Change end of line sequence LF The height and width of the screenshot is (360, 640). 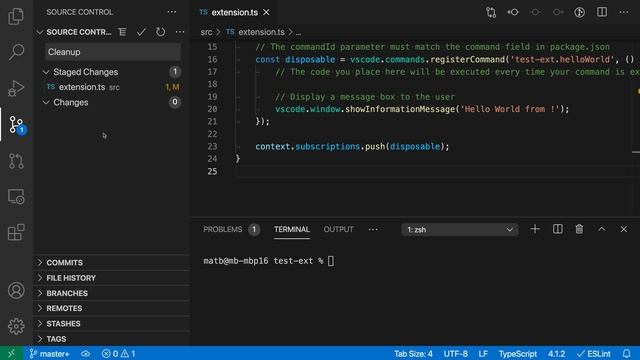[x=483, y=353]
